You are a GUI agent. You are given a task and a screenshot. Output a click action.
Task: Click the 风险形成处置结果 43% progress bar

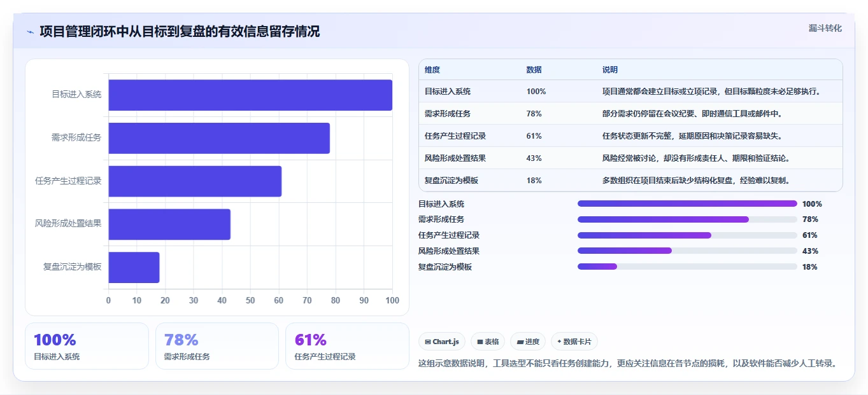[687, 251]
